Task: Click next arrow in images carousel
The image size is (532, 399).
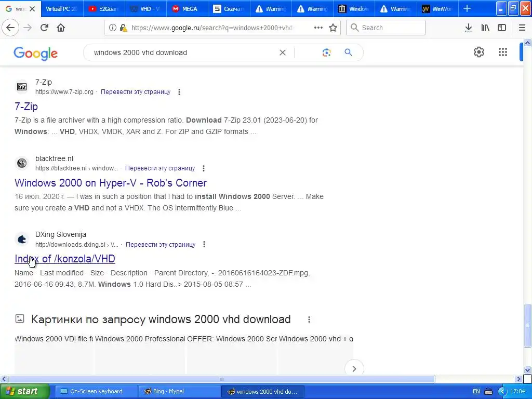Action: point(354,369)
